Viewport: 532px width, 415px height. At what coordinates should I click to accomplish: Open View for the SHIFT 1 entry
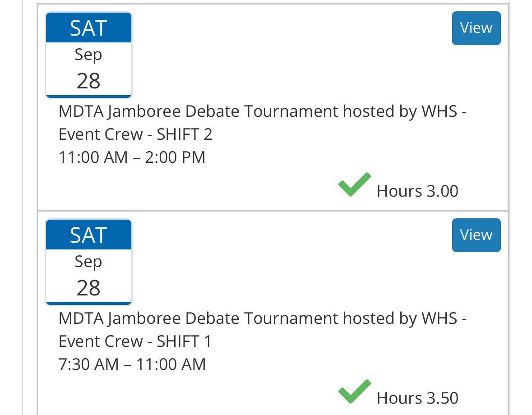[x=476, y=235]
